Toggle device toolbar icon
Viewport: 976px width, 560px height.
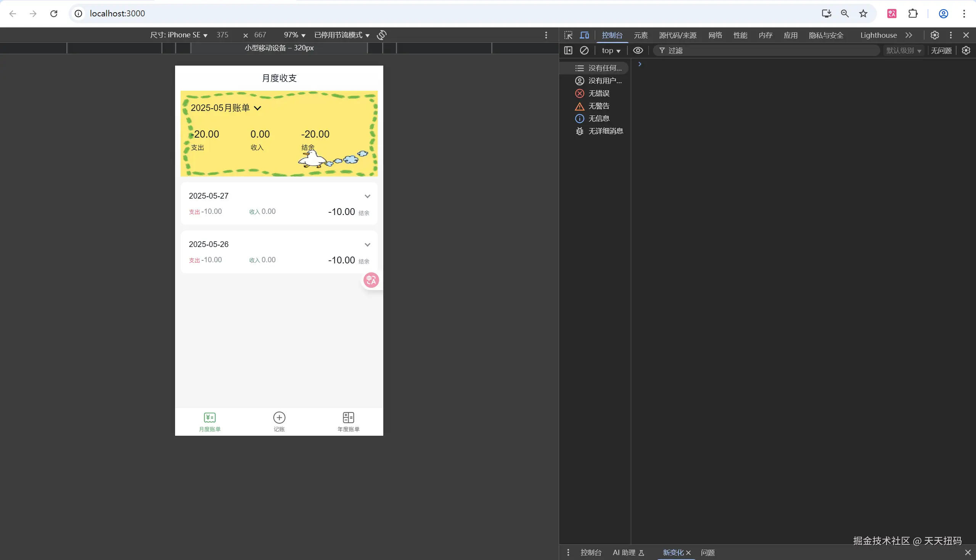[584, 35]
